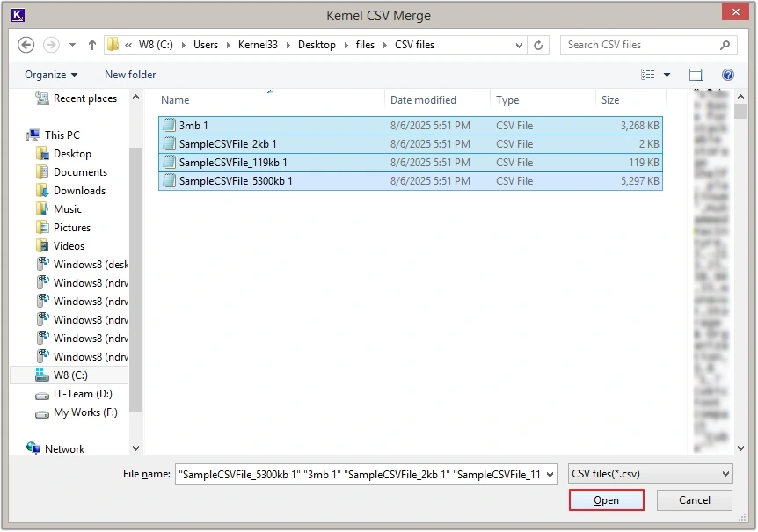
Task: Open the IT-Team (D:) drive
Action: pos(74,394)
